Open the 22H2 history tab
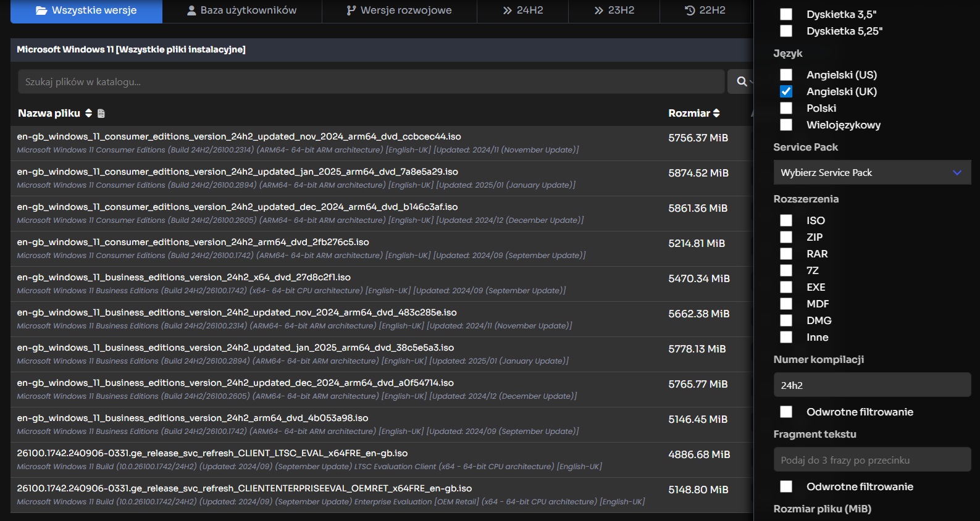The width and height of the screenshot is (980, 521). click(x=705, y=10)
